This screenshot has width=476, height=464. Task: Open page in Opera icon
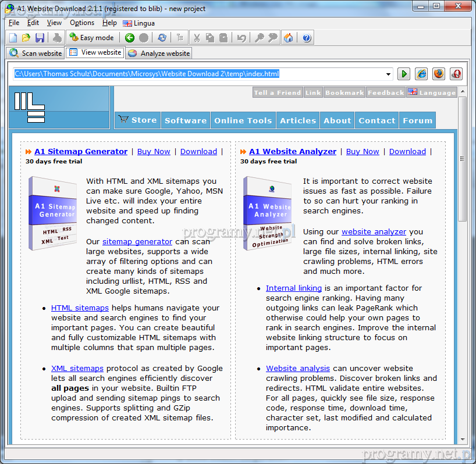pos(456,74)
